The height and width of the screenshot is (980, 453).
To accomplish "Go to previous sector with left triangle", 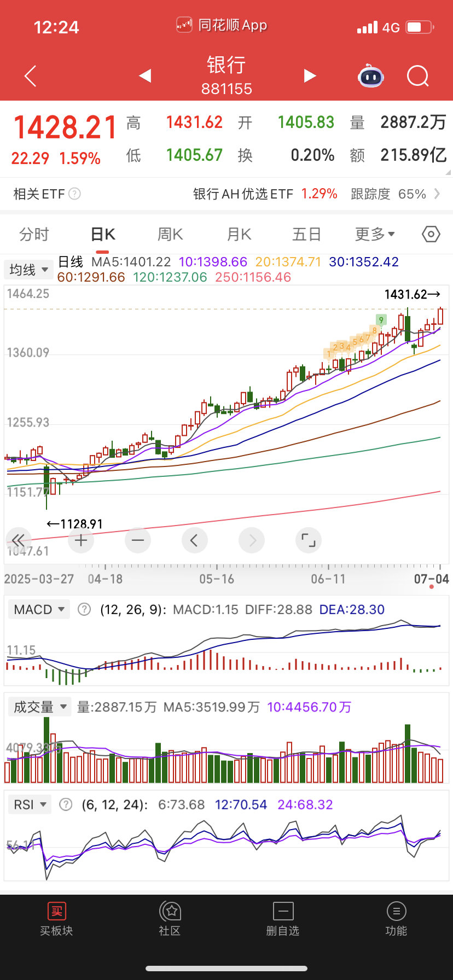I will coord(145,75).
